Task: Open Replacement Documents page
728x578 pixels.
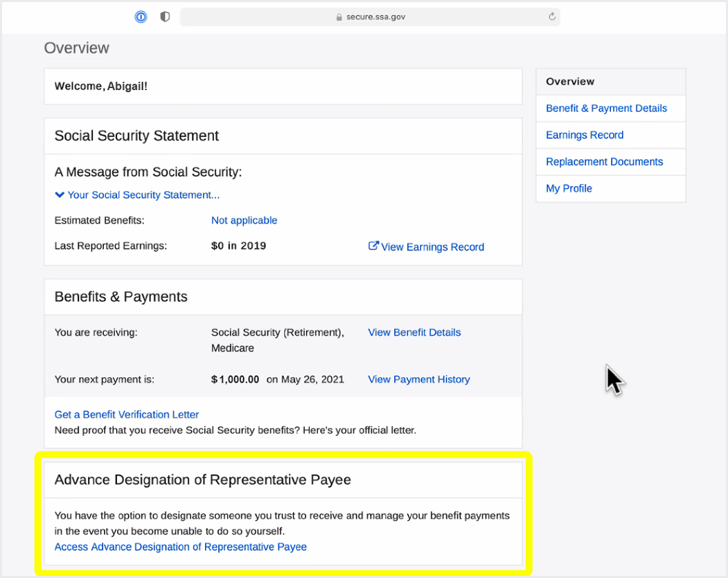Action: [x=604, y=162]
